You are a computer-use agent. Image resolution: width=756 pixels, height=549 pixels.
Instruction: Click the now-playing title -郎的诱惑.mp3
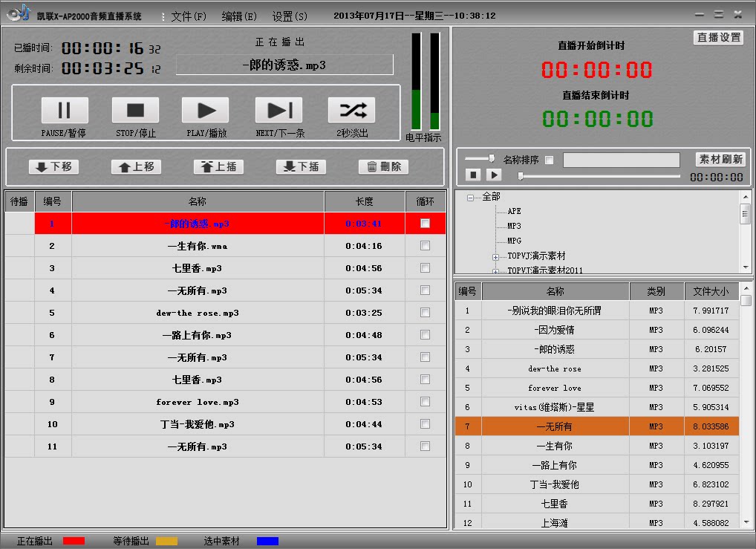[284, 65]
